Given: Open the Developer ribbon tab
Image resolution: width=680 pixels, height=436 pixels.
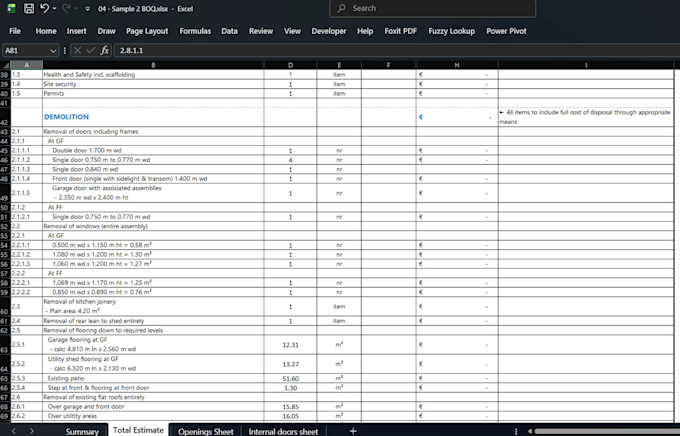Looking at the screenshot, I should point(329,31).
